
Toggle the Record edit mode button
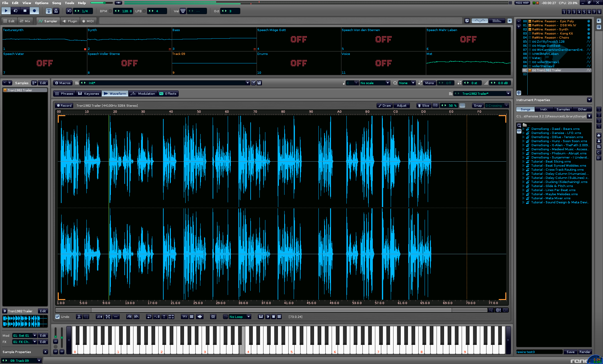34,11
